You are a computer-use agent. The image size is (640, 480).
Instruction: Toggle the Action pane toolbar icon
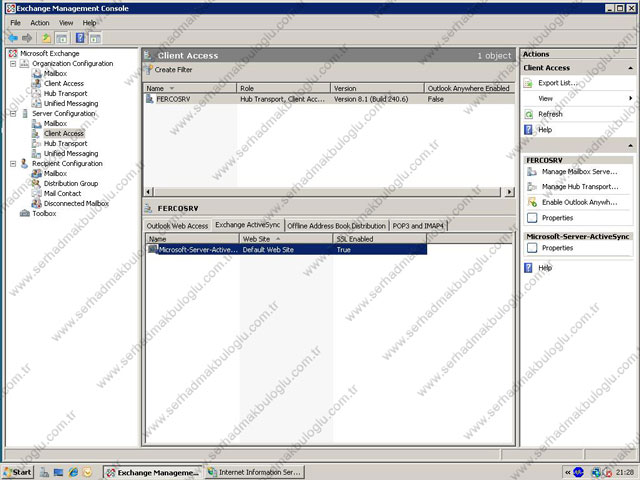pos(95,38)
